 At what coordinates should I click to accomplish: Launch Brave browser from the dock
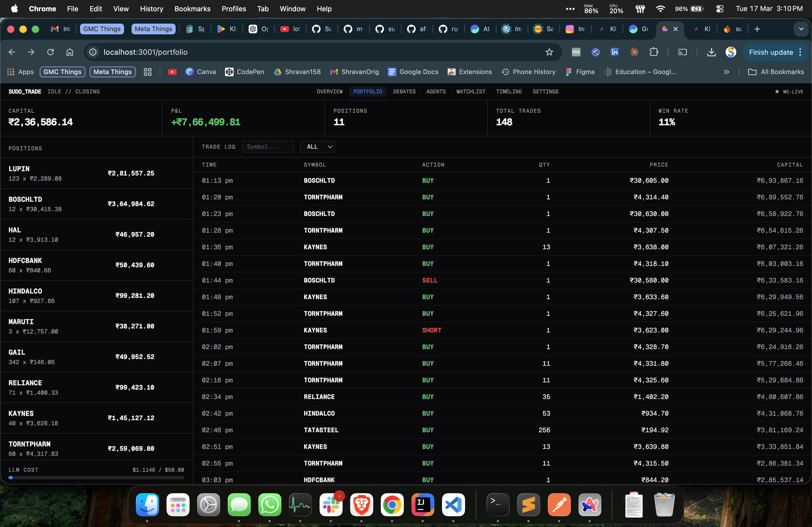pos(362,504)
